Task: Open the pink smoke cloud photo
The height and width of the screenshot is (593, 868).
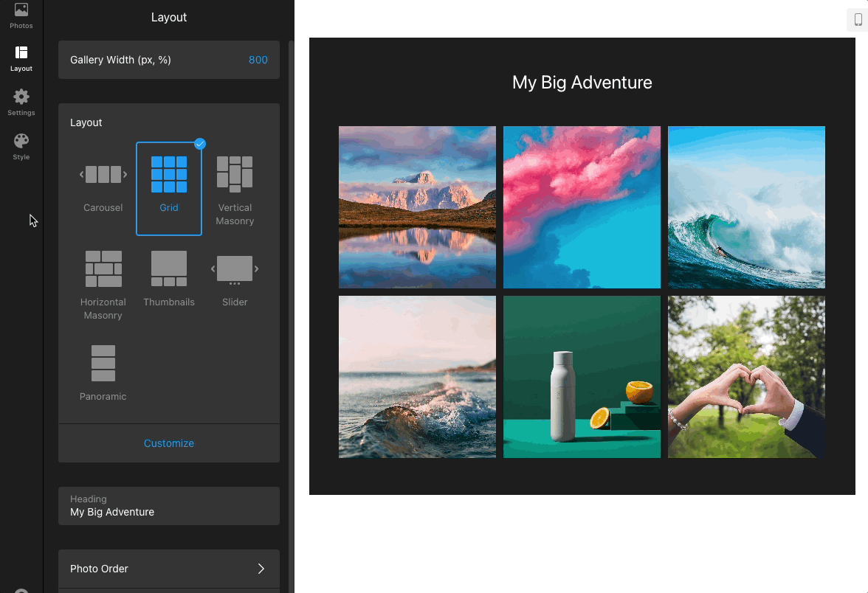Action: (x=582, y=207)
